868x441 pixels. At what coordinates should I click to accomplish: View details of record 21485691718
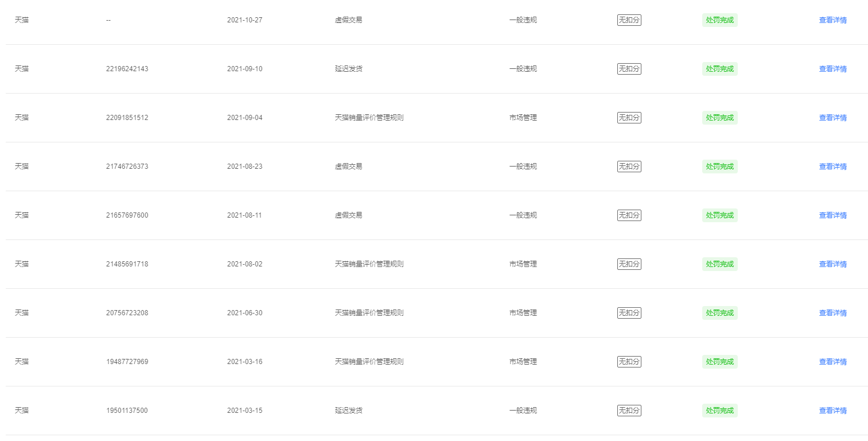click(x=832, y=264)
